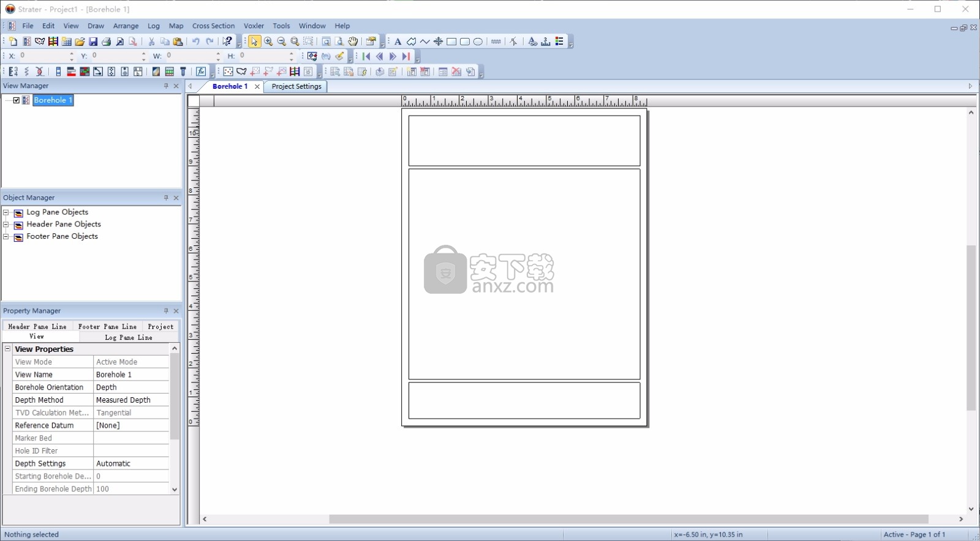Click the context Help pointer icon
Screen dimensions: 980x541
click(227, 42)
